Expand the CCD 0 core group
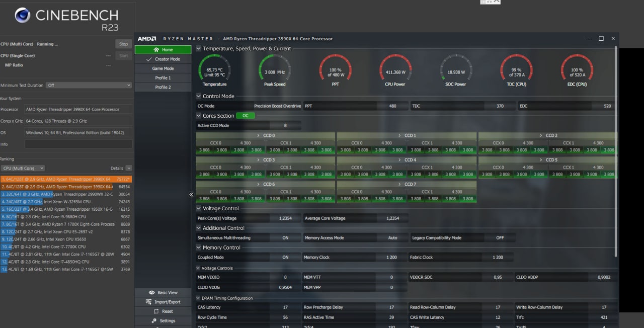This screenshot has height=328, width=644. 265,135
